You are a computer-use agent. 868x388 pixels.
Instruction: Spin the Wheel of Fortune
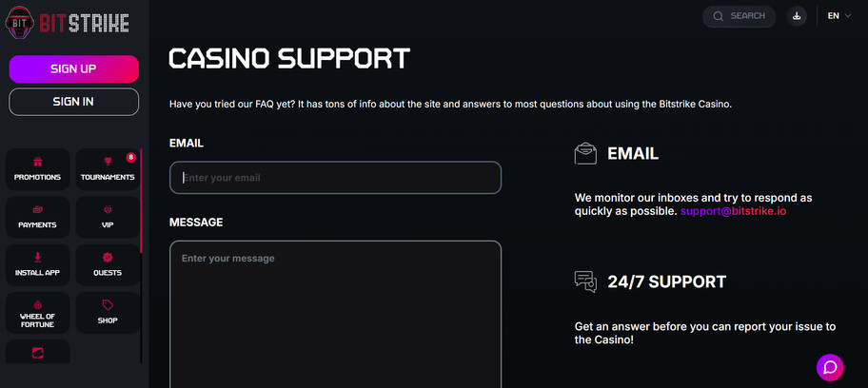click(38, 313)
